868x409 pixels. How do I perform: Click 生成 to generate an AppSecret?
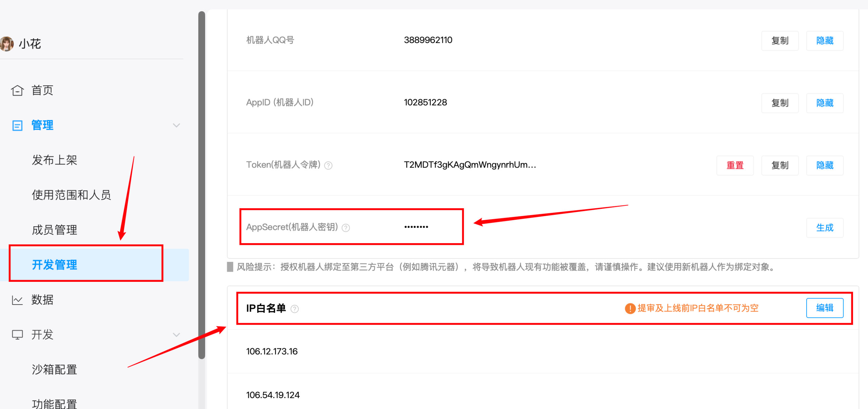click(825, 228)
